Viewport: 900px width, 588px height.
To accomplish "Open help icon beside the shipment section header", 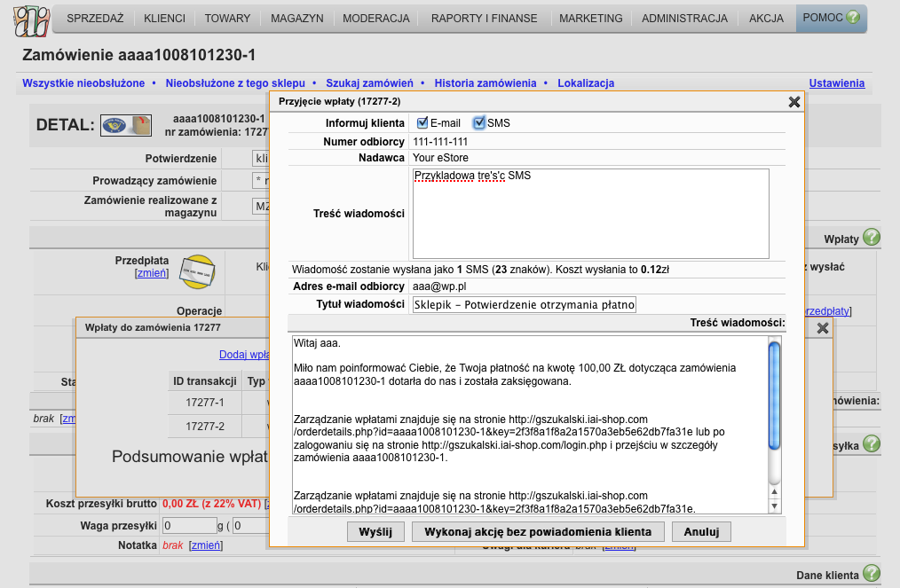I will coord(872,444).
